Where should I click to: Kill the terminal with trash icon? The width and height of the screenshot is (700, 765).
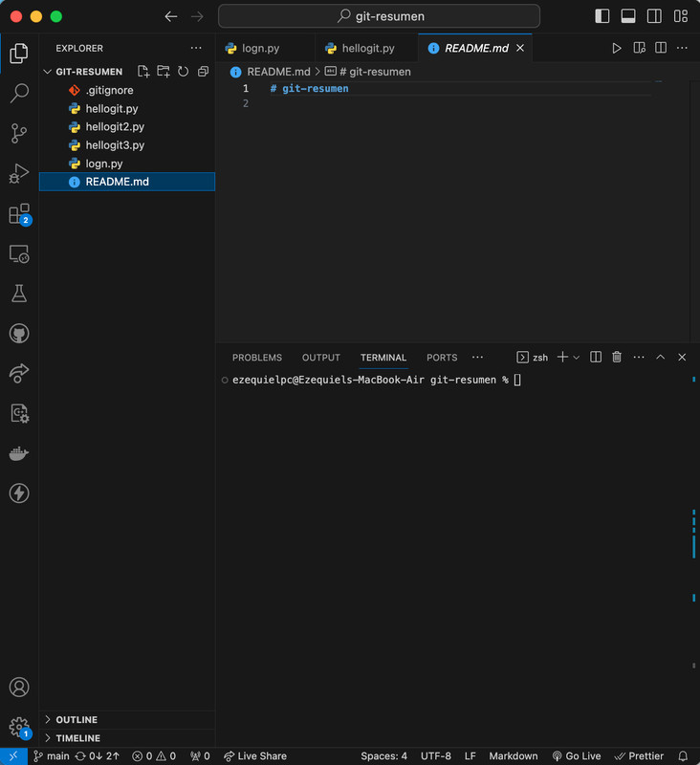(x=617, y=357)
